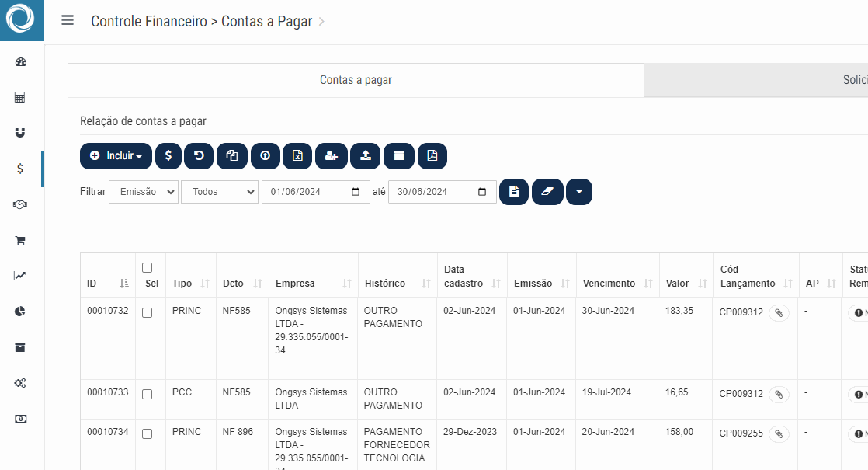
Task: Open the shopping cart sidebar icon
Action: (20, 240)
